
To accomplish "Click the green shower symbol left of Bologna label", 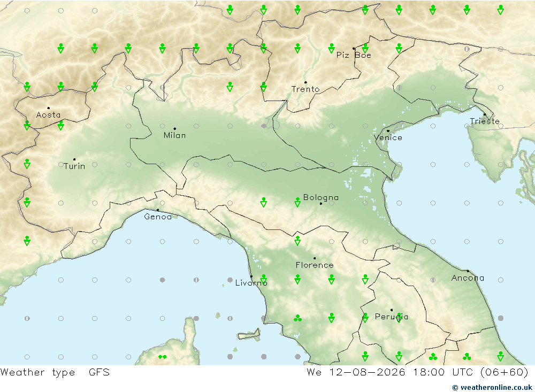I will click(297, 202).
